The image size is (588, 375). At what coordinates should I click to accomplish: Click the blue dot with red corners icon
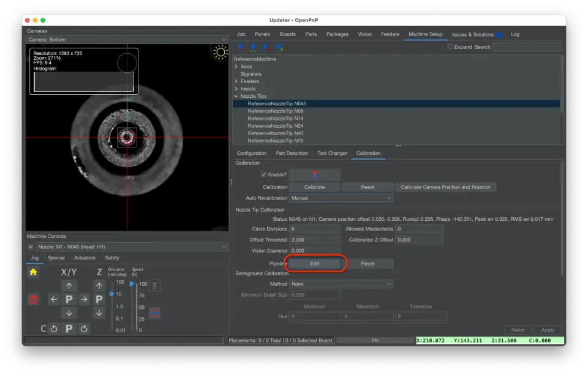[154, 313]
